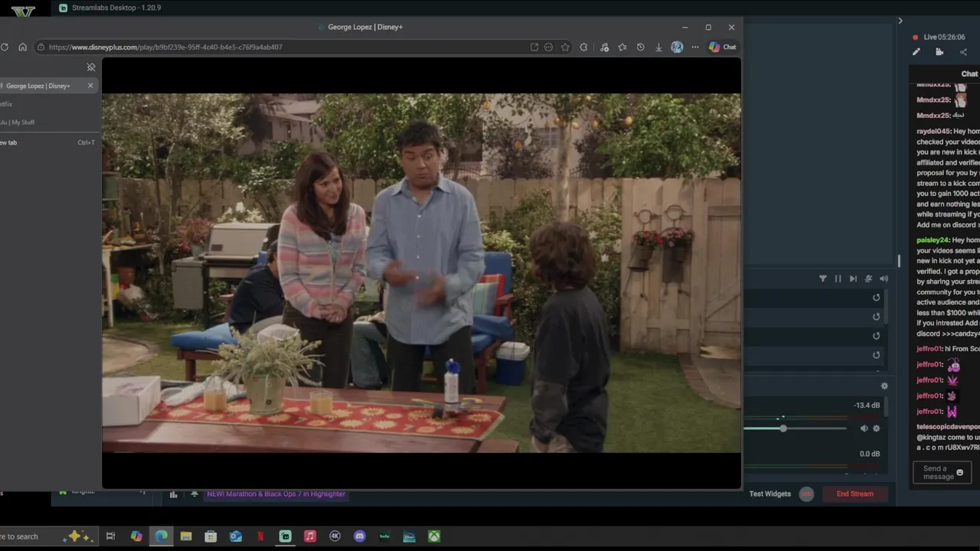Open the events filter funnel icon

pos(823,279)
